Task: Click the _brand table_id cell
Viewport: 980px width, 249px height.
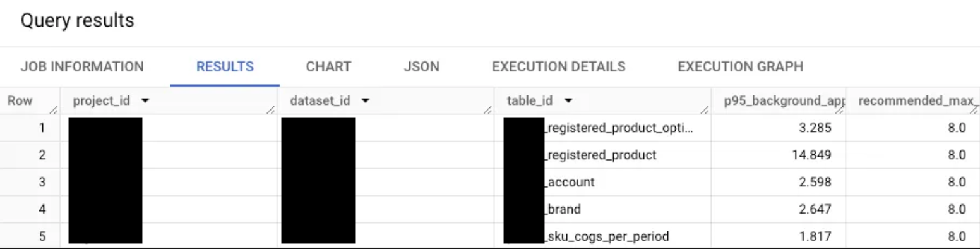Action: pos(604,209)
